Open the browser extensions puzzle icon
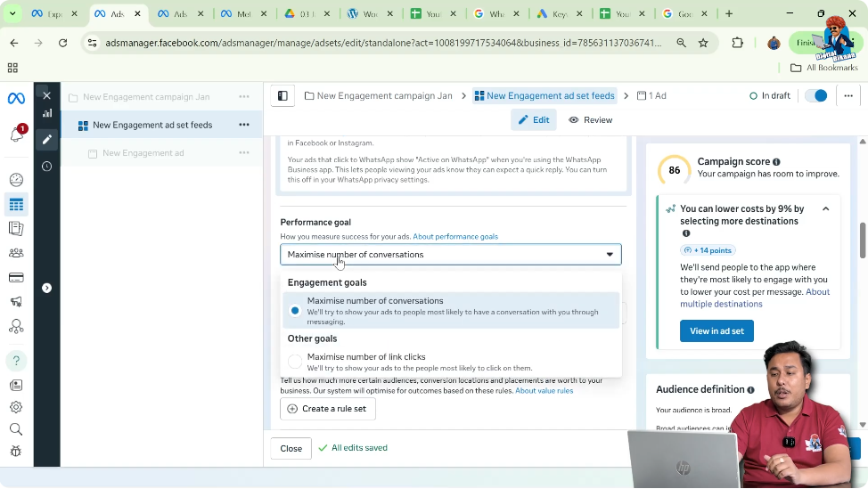868x489 pixels. (737, 43)
